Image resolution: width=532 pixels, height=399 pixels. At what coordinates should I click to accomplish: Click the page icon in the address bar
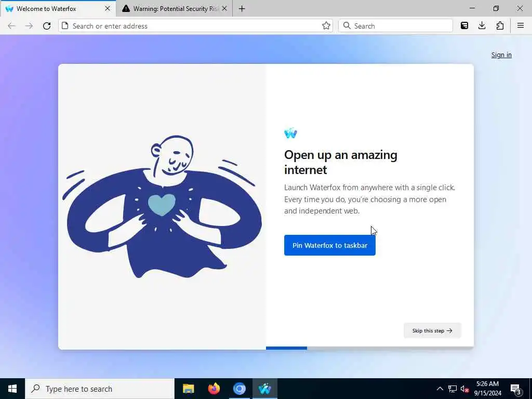click(x=65, y=26)
